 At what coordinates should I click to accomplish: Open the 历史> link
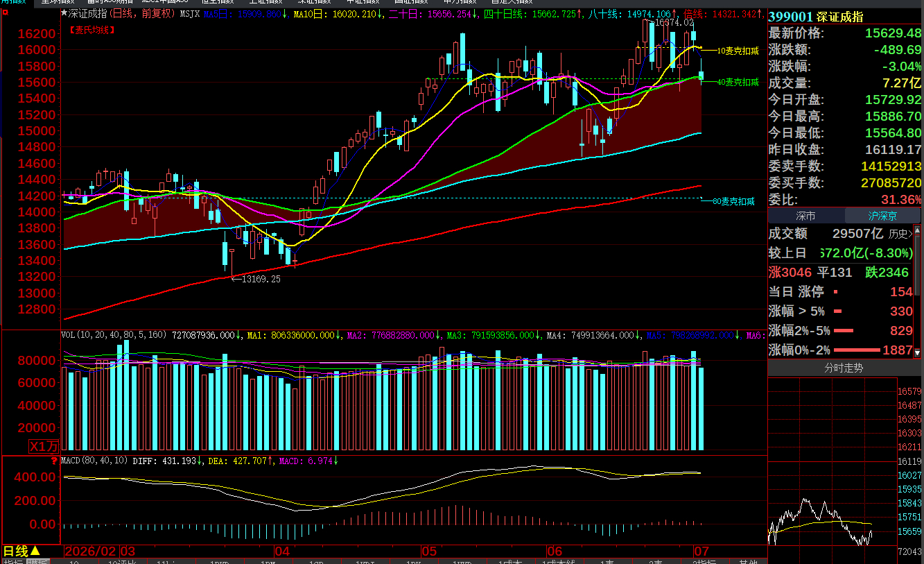tap(900, 234)
